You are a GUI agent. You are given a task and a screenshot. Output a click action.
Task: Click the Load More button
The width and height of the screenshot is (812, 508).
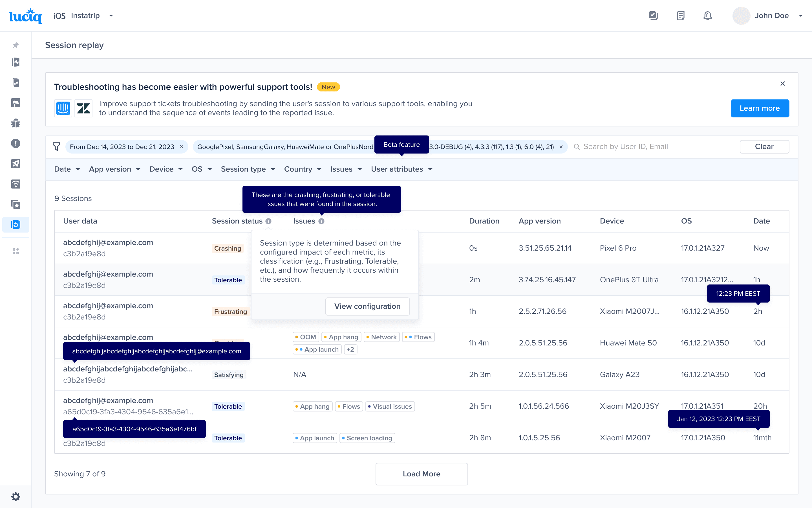(x=422, y=474)
